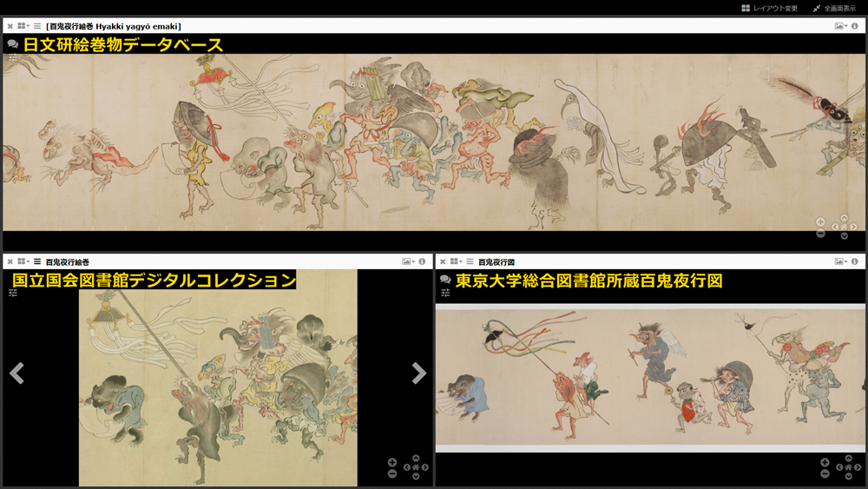Zoom in on the 百鬼夜行図 window
Screen dimensions: 868x489
point(825,462)
